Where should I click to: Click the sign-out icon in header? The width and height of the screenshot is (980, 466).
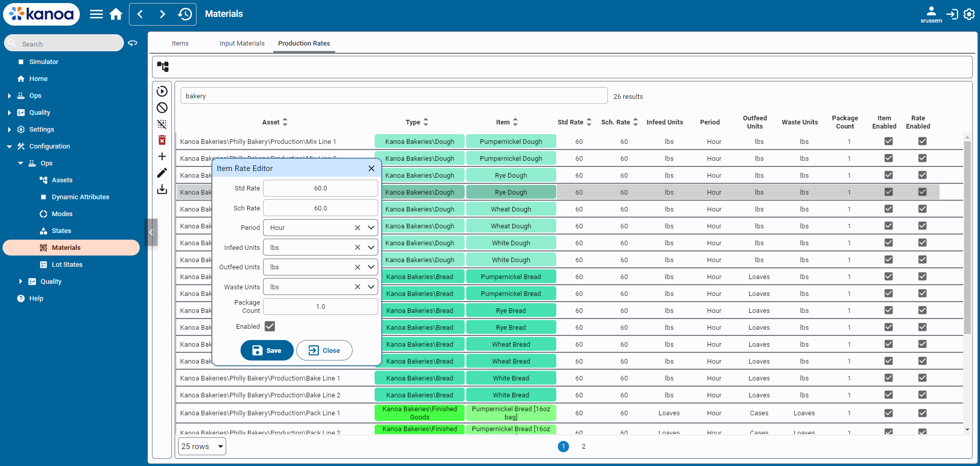click(x=952, y=14)
